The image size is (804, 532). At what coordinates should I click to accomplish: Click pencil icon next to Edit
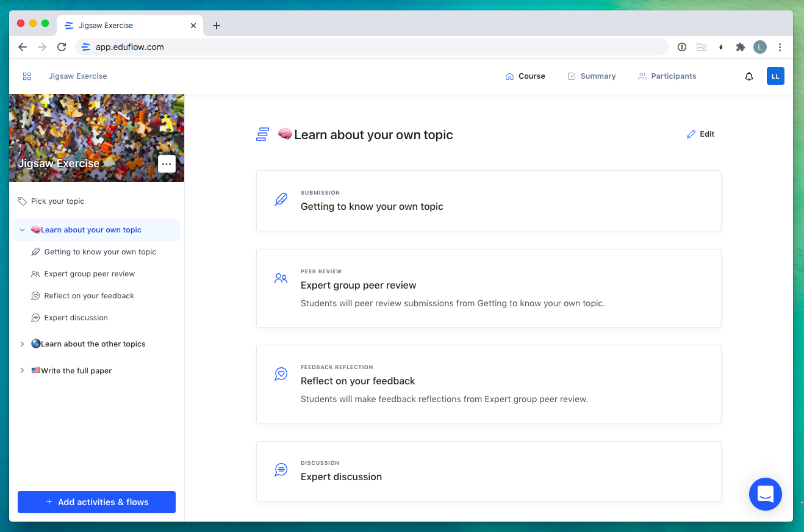691,134
